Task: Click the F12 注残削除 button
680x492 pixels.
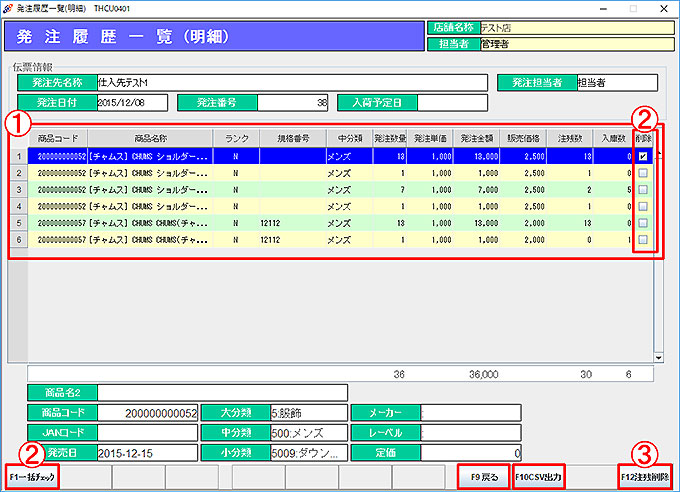Action: (645, 477)
